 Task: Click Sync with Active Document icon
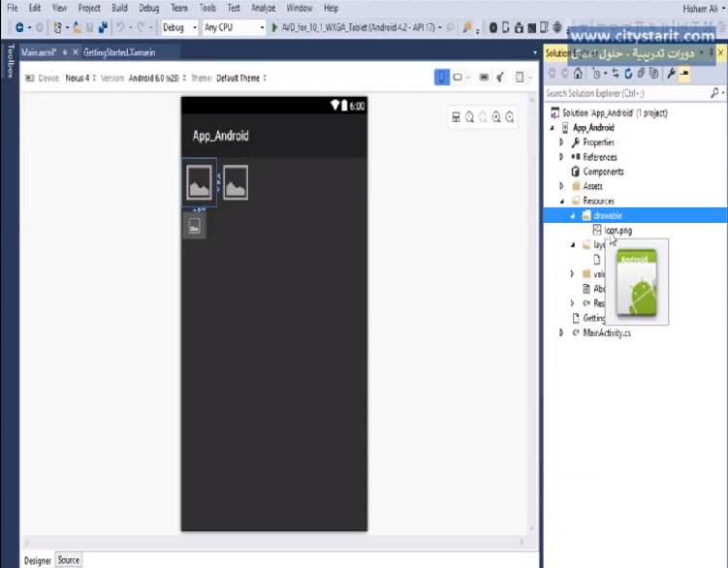pyautogui.click(x=616, y=74)
